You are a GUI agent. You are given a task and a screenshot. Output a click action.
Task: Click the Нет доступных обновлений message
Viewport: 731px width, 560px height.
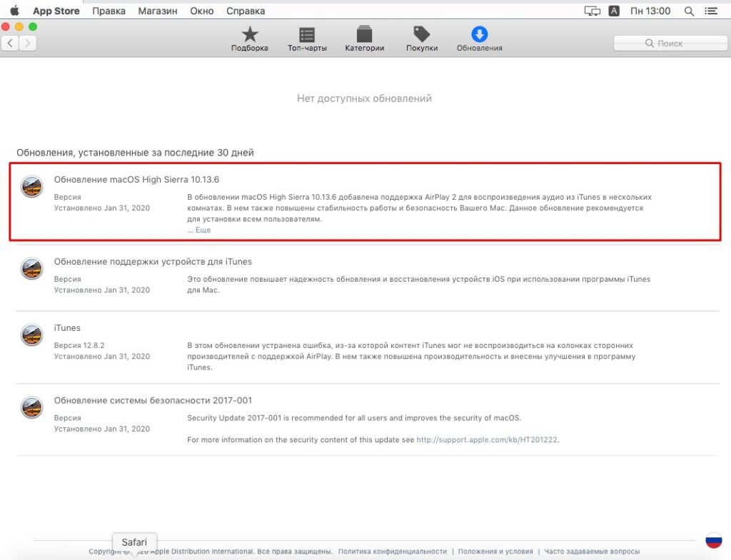(365, 98)
